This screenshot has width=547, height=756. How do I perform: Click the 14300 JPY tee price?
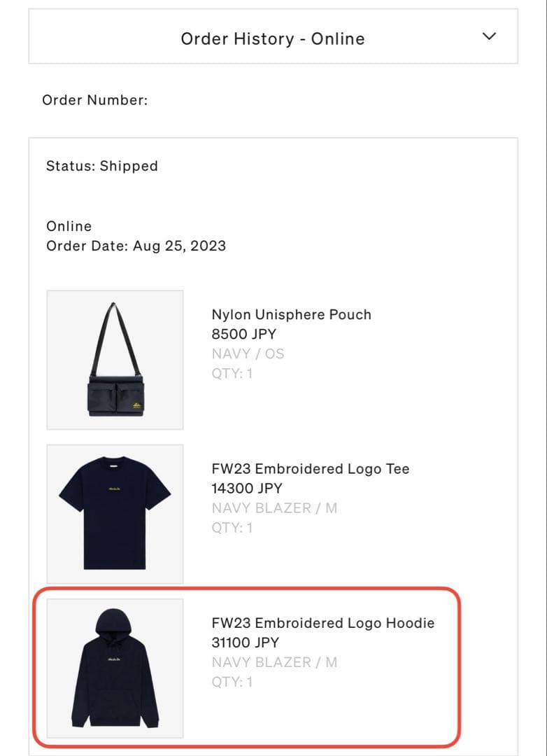click(x=247, y=488)
